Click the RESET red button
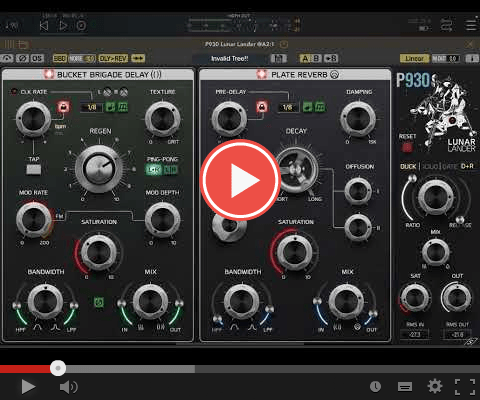480x400 pixels. click(x=407, y=147)
